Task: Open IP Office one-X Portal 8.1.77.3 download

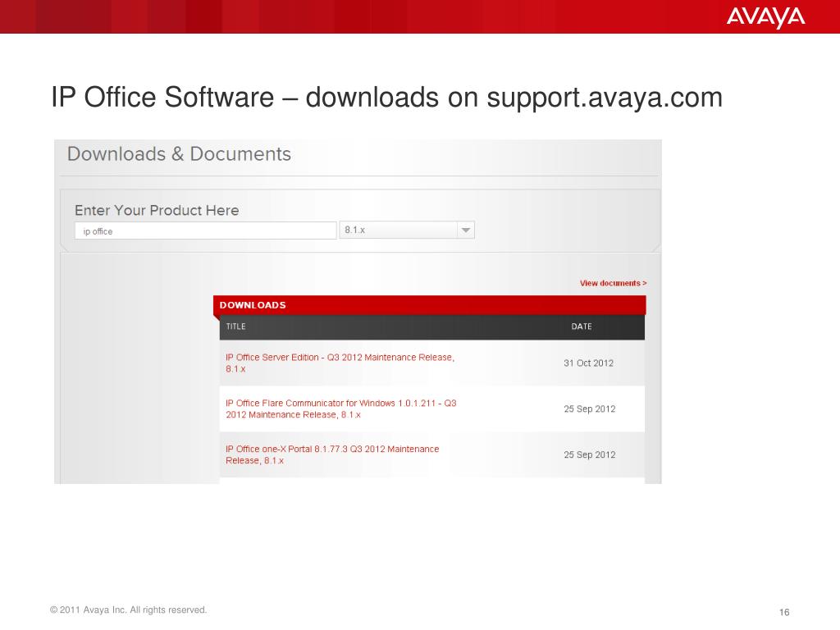Action: (332, 454)
